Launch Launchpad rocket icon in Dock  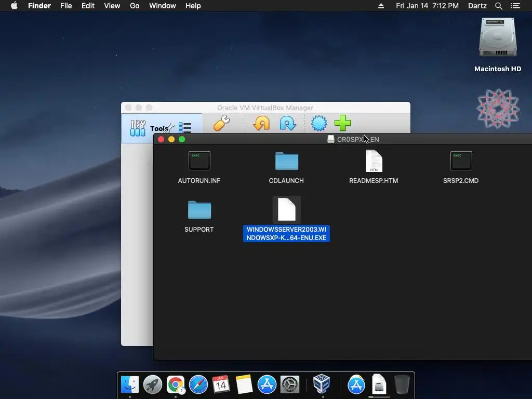(x=153, y=384)
